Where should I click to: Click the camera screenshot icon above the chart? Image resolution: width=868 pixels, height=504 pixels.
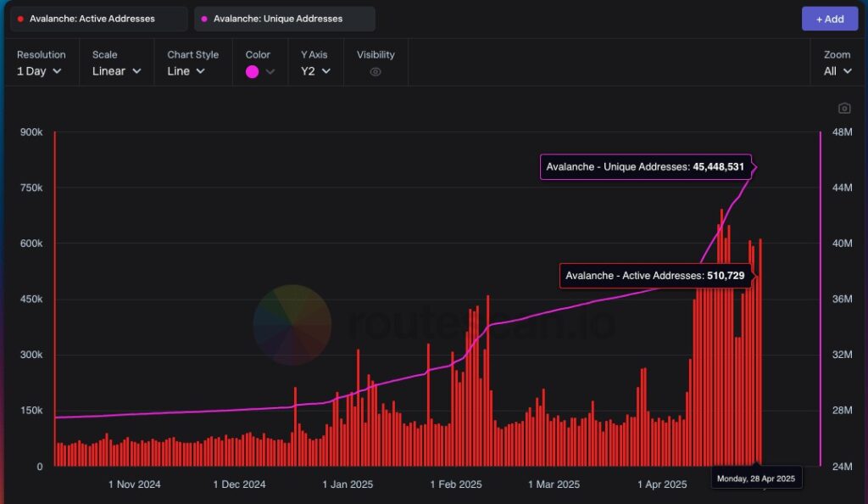843,108
